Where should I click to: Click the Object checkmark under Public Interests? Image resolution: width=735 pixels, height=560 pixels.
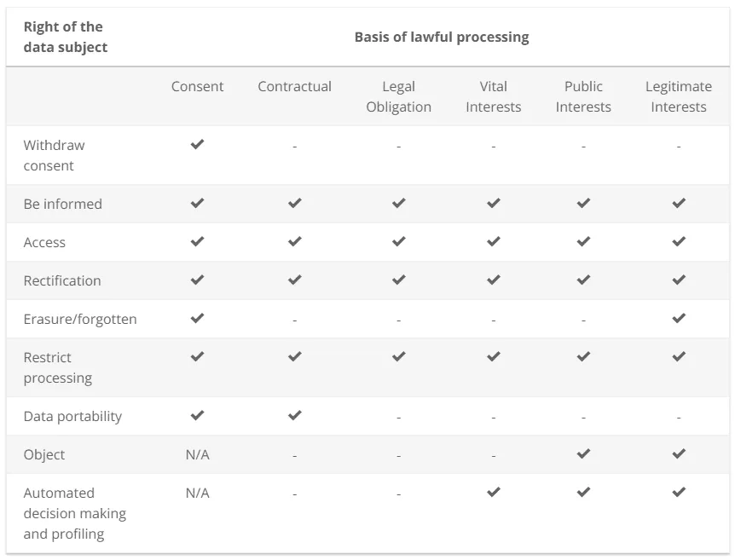point(583,454)
